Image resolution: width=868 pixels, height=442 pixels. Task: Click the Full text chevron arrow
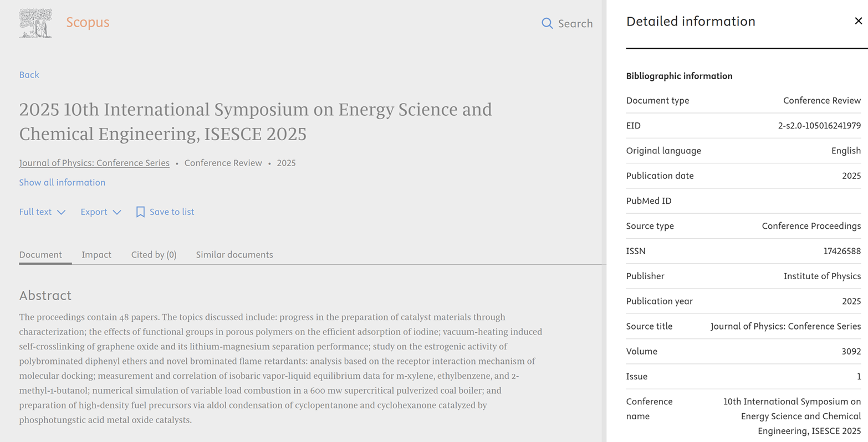pyautogui.click(x=61, y=212)
